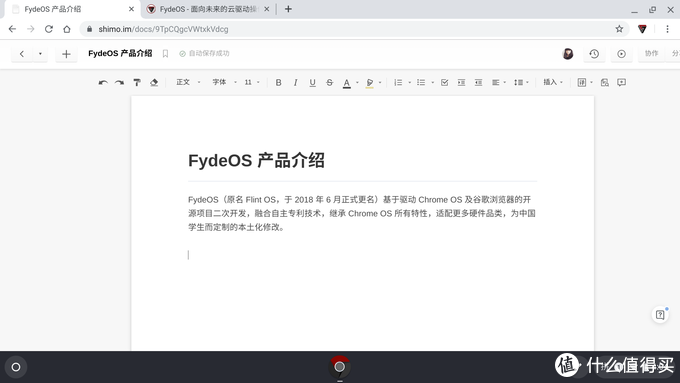This screenshot has width=680, height=383.
Task: Undo the last edit
Action: click(103, 82)
